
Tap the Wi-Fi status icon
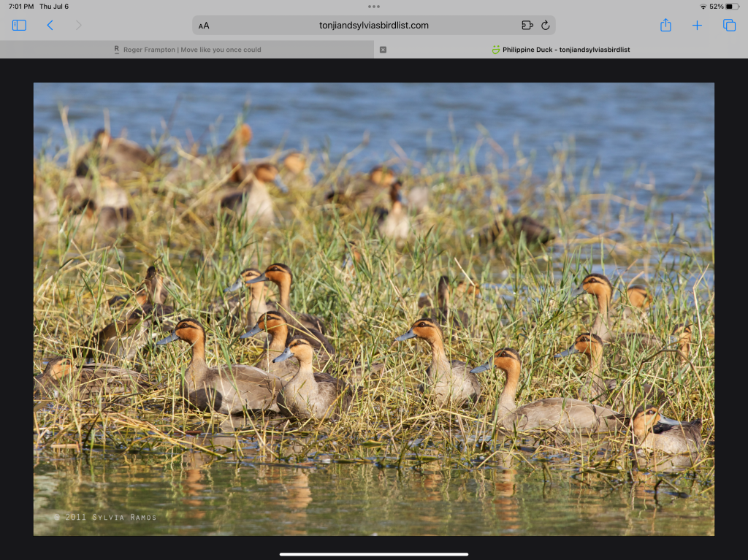point(703,7)
